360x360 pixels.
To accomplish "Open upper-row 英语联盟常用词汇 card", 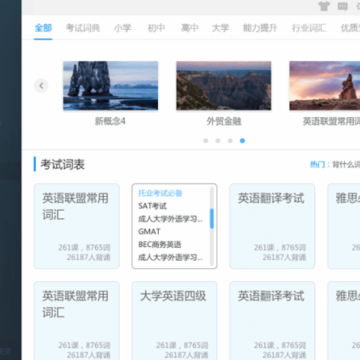I will tap(77, 226).
